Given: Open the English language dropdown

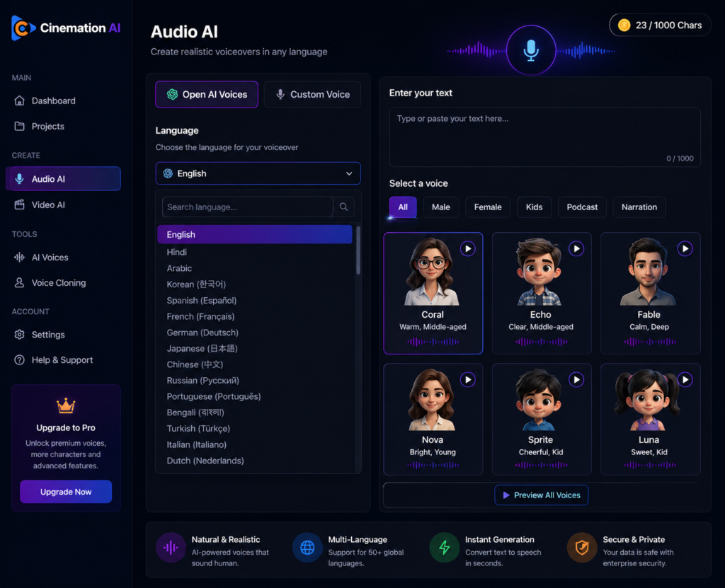Looking at the screenshot, I should pos(258,173).
